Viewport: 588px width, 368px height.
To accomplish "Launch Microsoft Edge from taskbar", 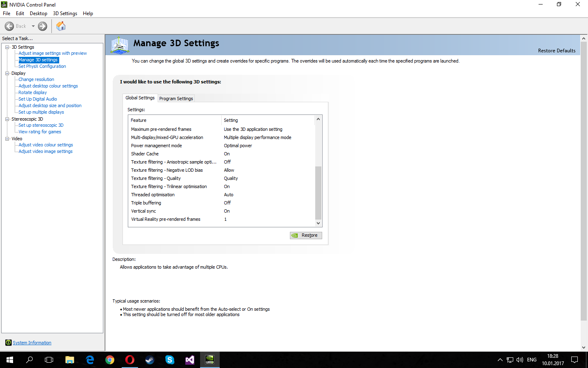I will tap(90, 360).
